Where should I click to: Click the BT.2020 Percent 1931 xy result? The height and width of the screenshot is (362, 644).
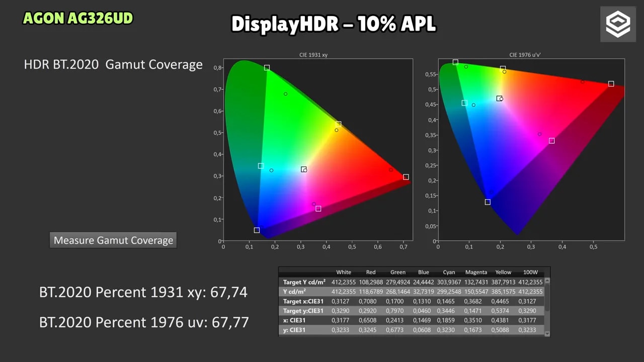pos(143,292)
